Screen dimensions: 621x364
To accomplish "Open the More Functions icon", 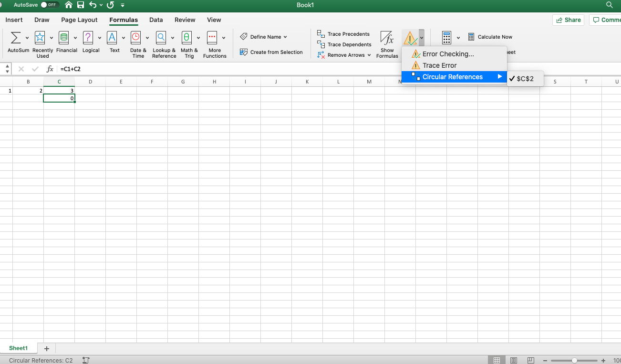I will (x=212, y=38).
